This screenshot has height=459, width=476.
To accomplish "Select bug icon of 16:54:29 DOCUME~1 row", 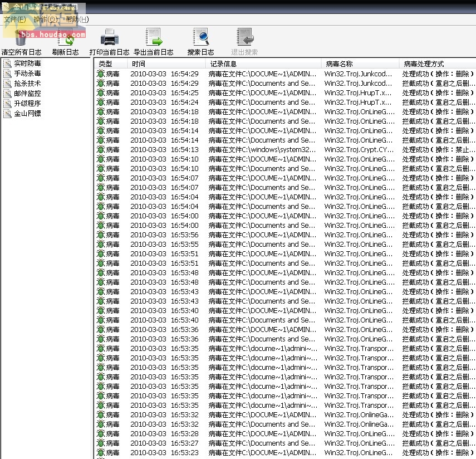I will pos(101,74).
